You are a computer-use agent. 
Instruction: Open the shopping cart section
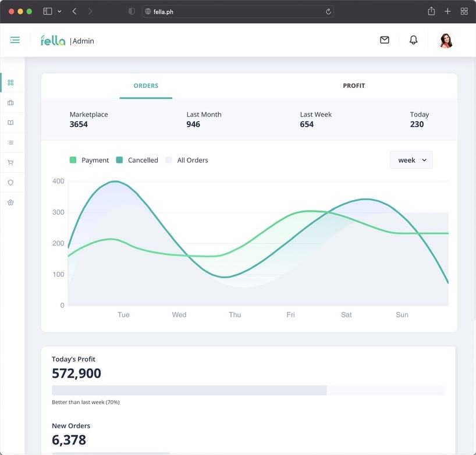10,162
